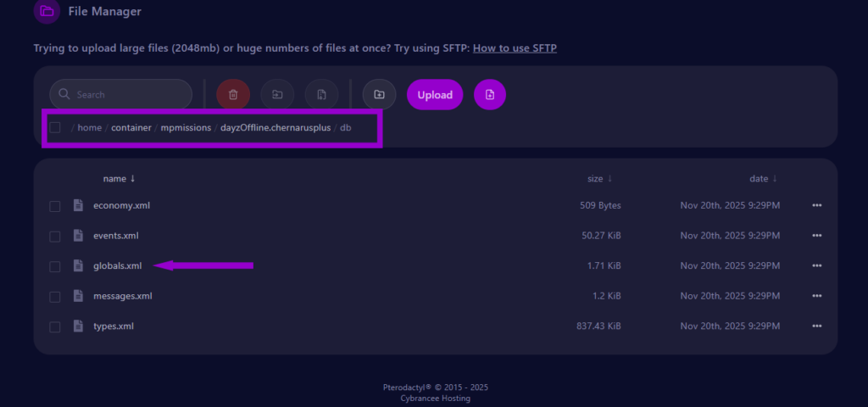The width and height of the screenshot is (868, 407).
Task: Go to the mpmissions breadcrumb folder
Action: pyautogui.click(x=186, y=128)
